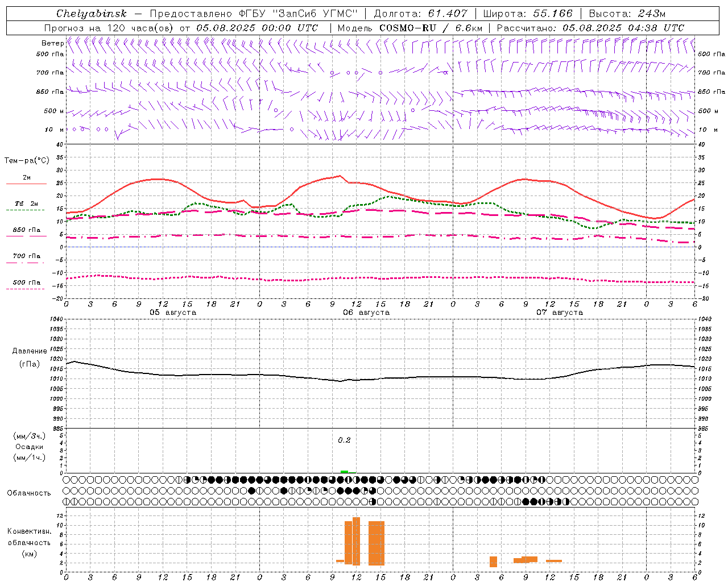This screenshot has width=728, height=582.
Task: Select the "Широта: 55.166" header text
Action: [528, 14]
